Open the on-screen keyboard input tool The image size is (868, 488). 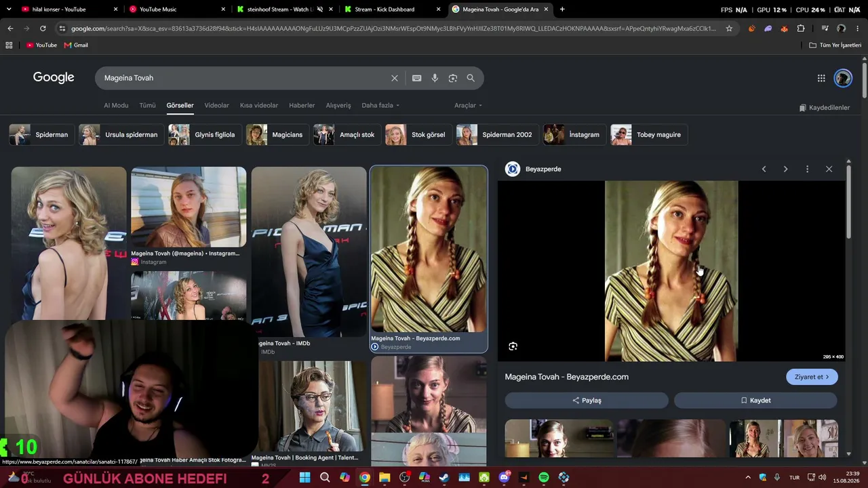(x=417, y=78)
